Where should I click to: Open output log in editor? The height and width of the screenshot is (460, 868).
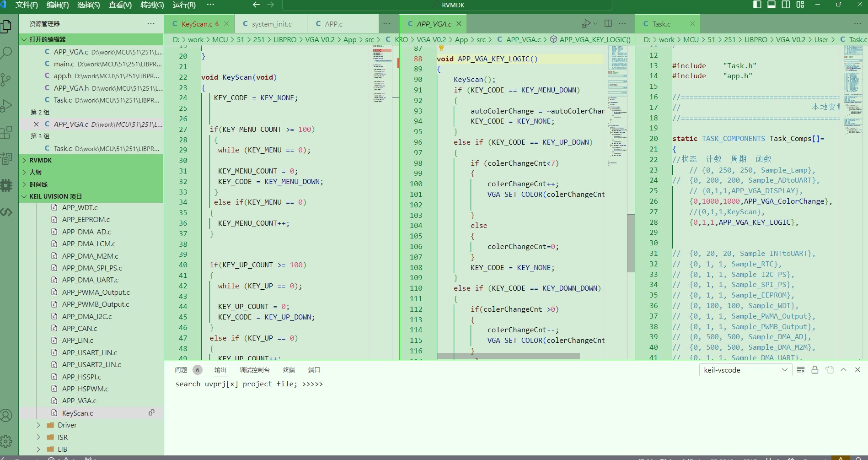pyautogui.click(x=830, y=370)
